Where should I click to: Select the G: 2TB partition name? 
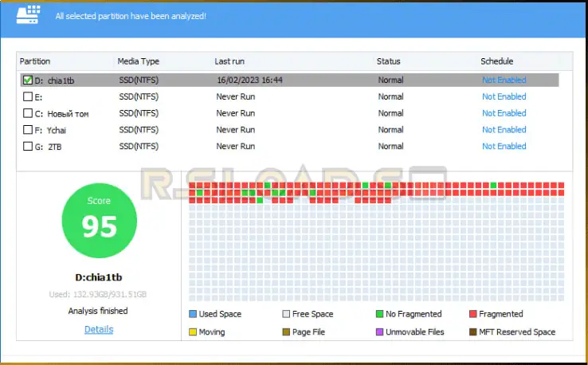coord(48,147)
